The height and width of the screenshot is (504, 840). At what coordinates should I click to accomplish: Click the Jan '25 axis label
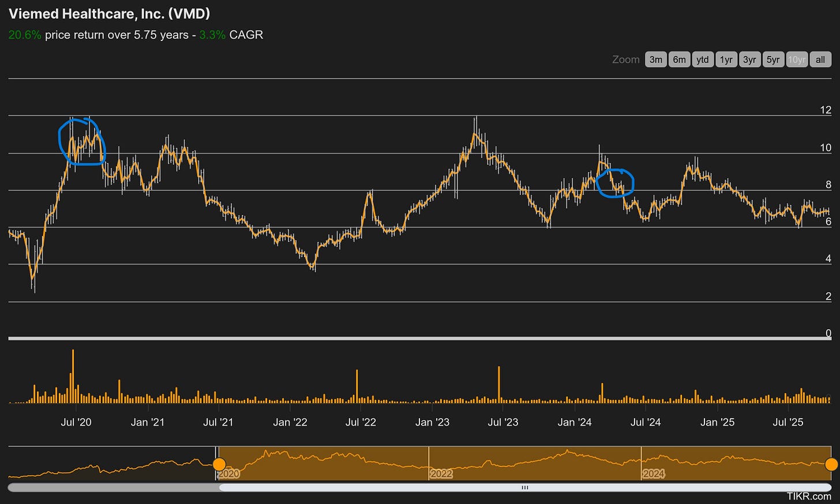[717, 422]
